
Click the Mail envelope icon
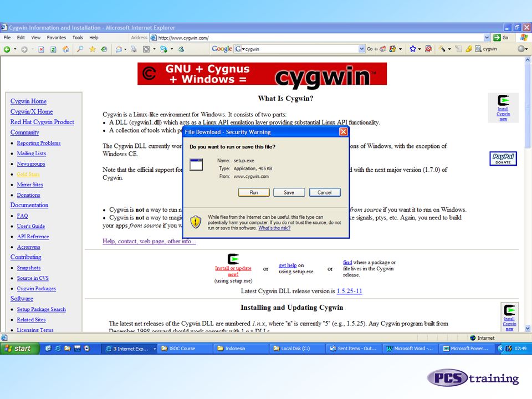point(119,49)
